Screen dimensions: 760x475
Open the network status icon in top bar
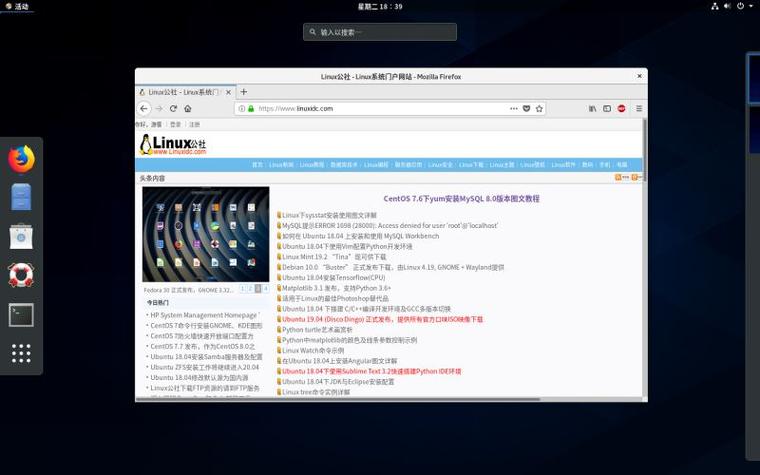[x=715, y=6]
